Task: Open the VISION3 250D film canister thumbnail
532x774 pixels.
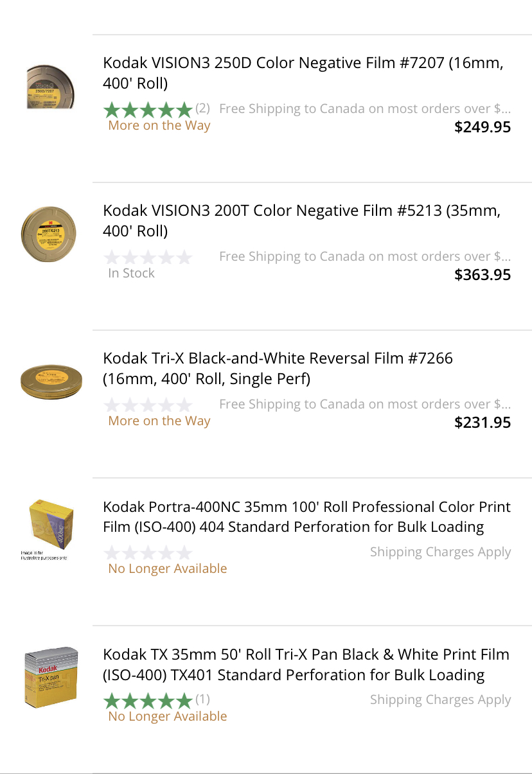Action: [x=50, y=86]
